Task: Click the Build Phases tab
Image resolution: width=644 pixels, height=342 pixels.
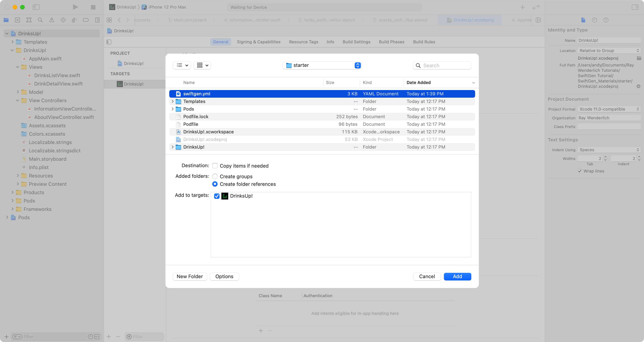Action: coord(391,42)
